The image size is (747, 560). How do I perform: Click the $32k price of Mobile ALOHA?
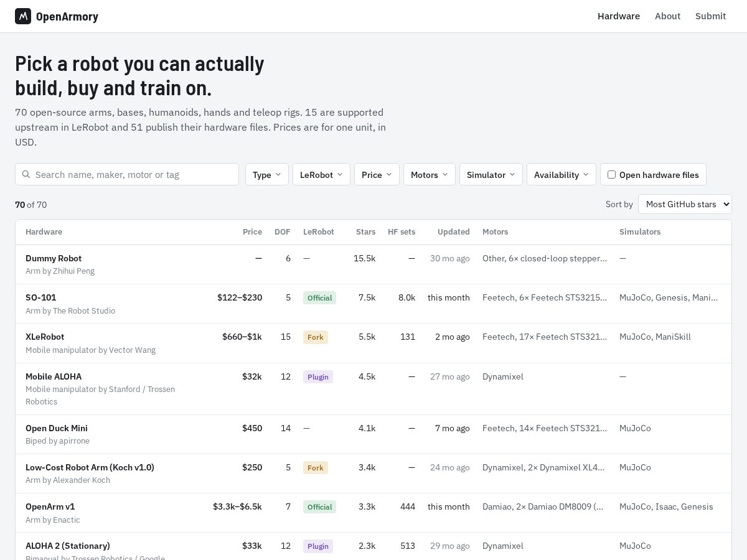click(252, 376)
